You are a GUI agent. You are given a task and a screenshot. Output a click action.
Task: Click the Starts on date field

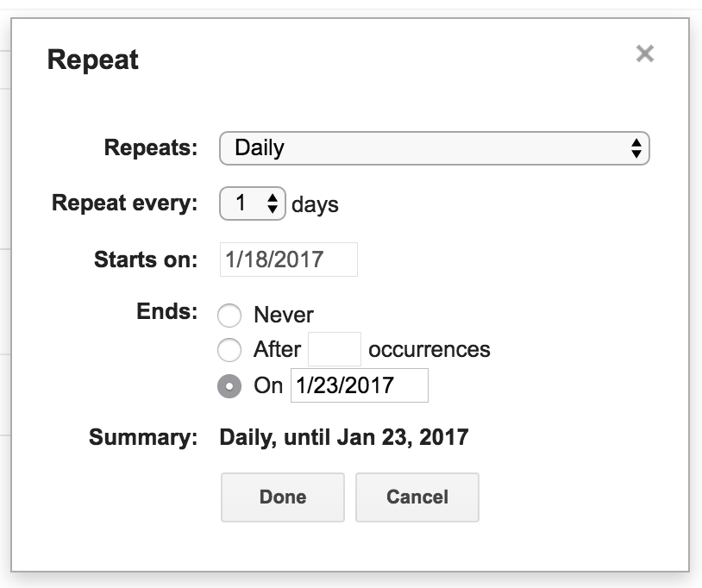tap(288, 260)
